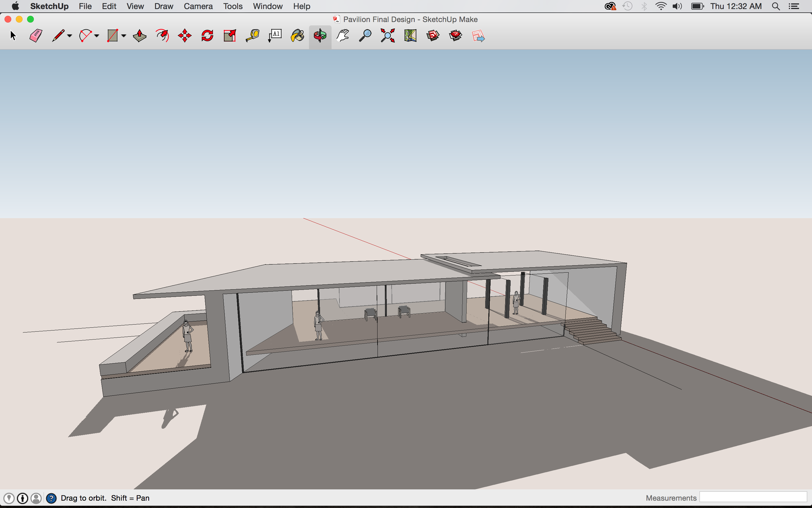The image size is (812, 508).
Task: Open the Extension Warehouse icon
Action: (455, 36)
